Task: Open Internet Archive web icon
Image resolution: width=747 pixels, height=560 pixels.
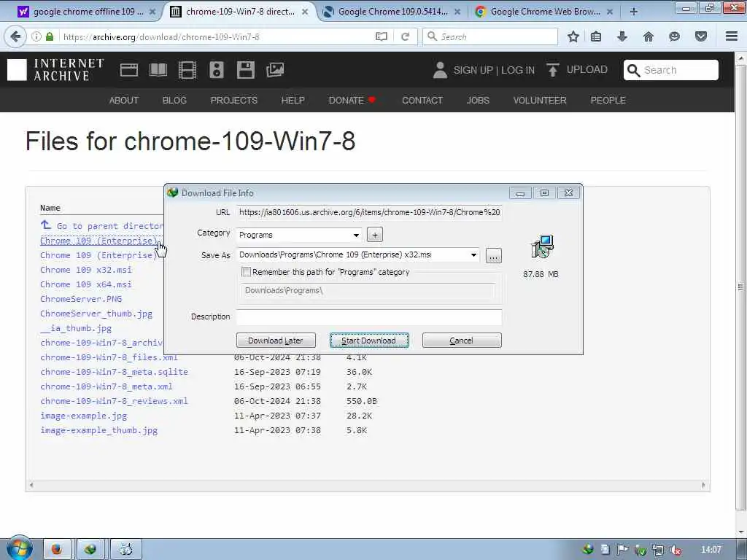Action: [x=128, y=70]
